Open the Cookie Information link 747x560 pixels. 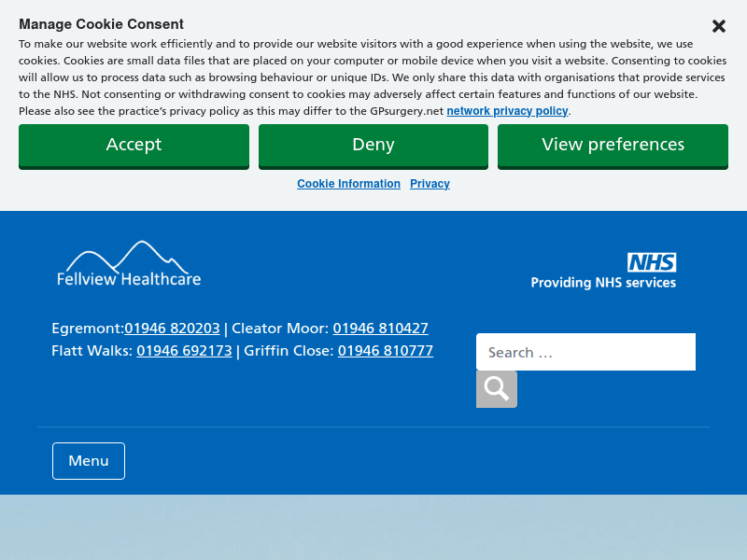coord(348,184)
